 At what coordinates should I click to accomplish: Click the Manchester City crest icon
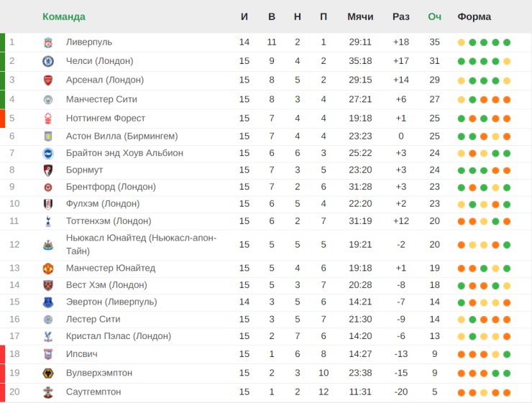(x=48, y=99)
